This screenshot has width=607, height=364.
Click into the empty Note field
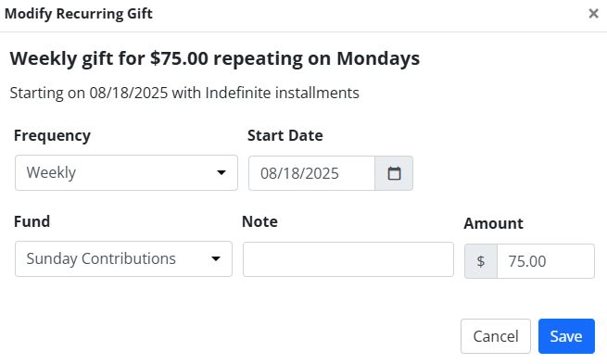coord(348,259)
